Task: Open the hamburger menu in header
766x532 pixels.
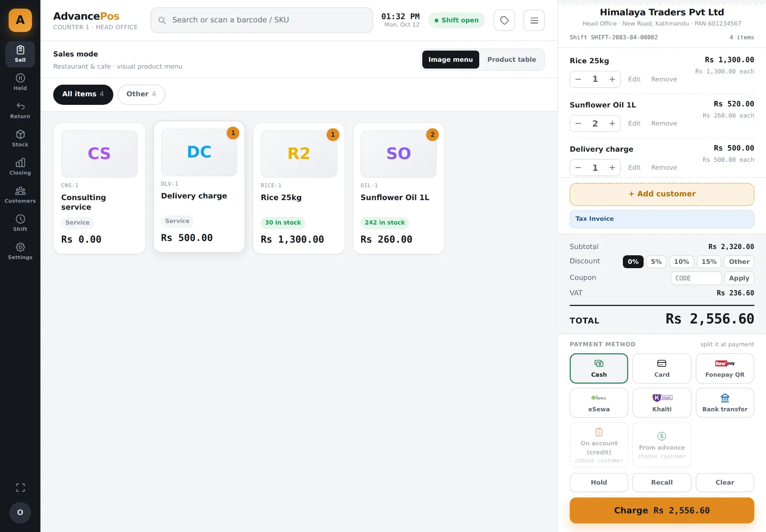Action: tap(534, 20)
